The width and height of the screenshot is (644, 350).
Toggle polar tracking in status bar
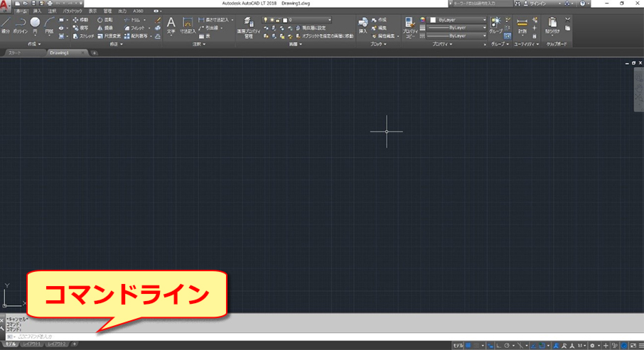click(x=507, y=346)
